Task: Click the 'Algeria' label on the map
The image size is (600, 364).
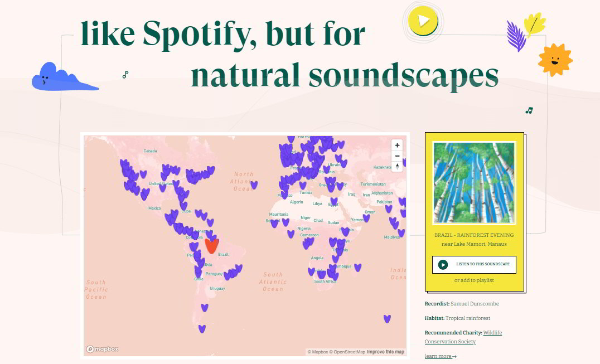Action: pos(297,202)
